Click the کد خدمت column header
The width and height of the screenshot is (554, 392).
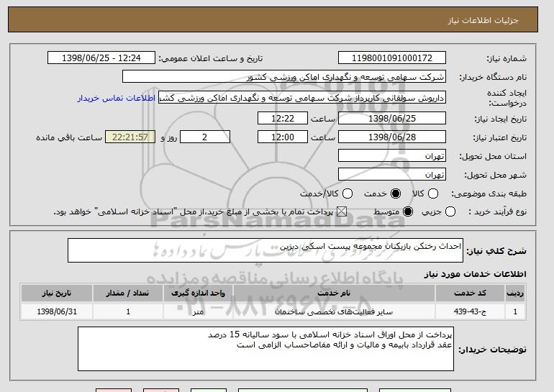tap(470, 293)
